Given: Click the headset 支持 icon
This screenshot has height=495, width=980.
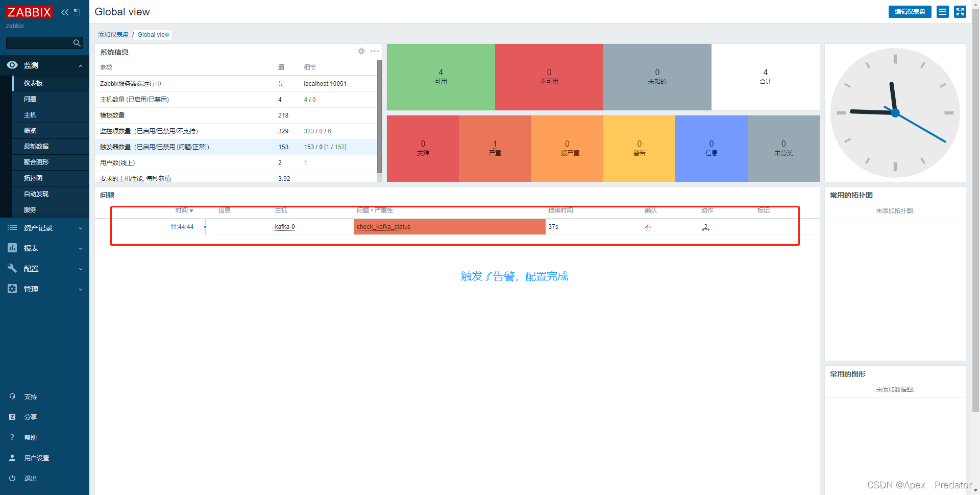Looking at the screenshot, I should pos(12,396).
